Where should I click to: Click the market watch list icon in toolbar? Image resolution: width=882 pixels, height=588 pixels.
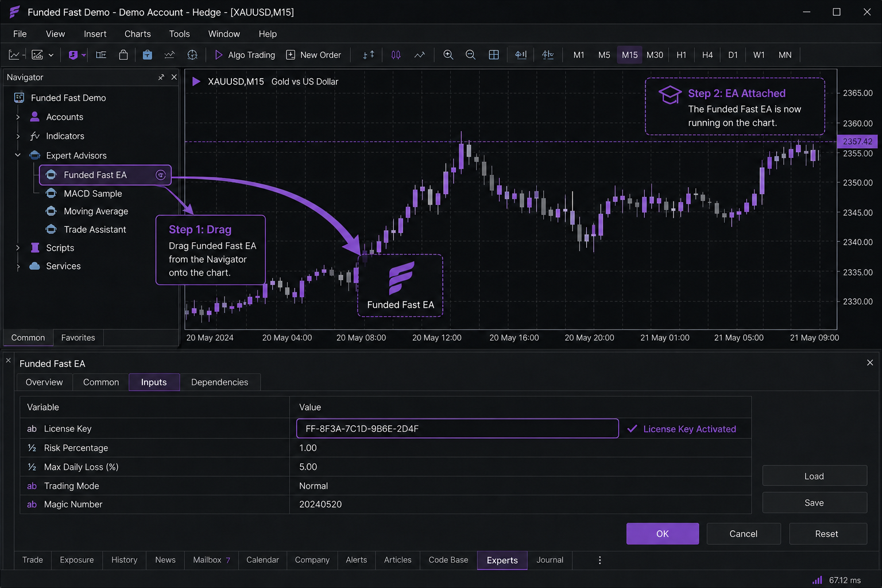click(101, 55)
